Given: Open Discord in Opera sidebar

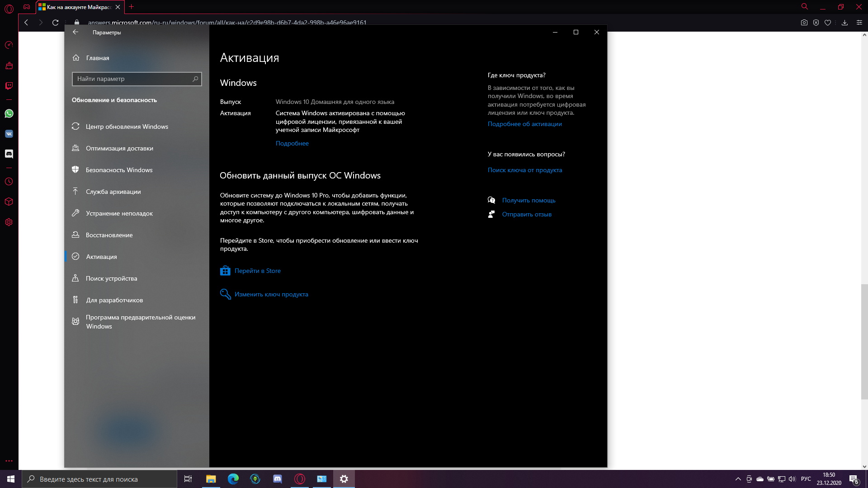Looking at the screenshot, I should pos(9,154).
